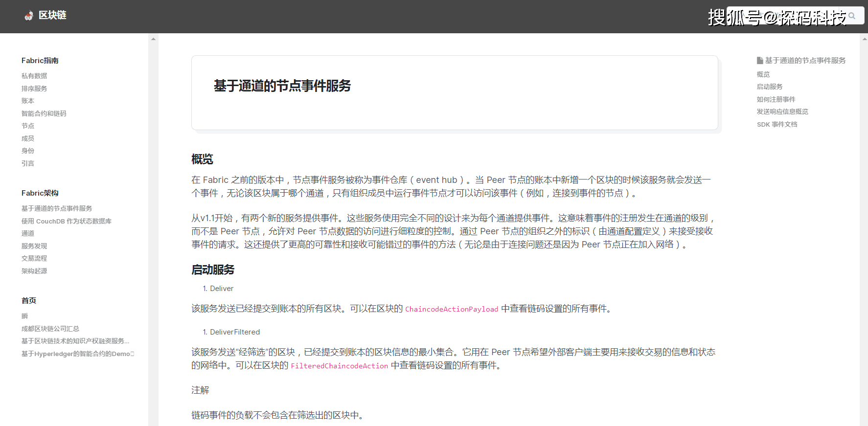
Task: Click the 区块链 site logo icon
Action: [29, 16]
